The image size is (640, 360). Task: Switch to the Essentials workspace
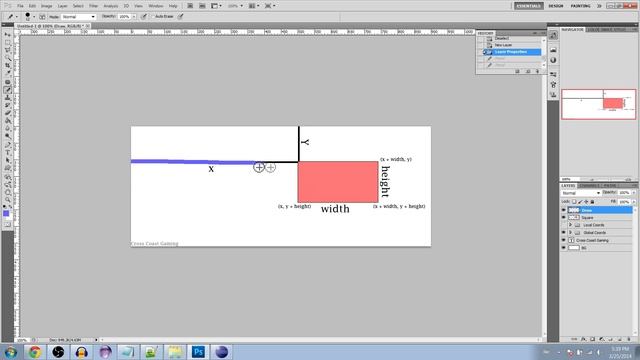tap(529, 6)
